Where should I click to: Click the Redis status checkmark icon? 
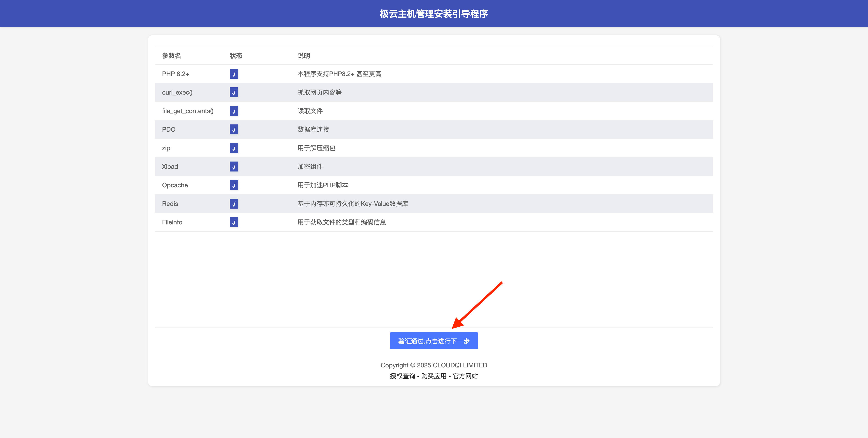click(x=234, y=204)
